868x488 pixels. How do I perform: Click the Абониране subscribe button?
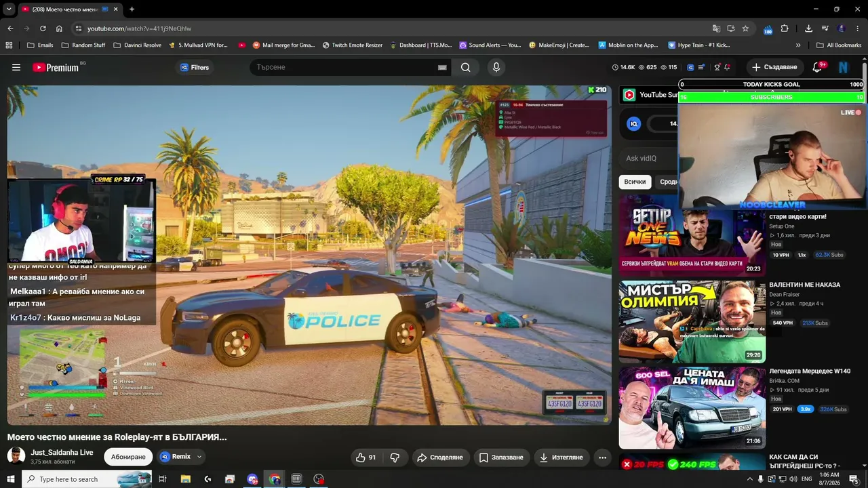tap(128, 457)
